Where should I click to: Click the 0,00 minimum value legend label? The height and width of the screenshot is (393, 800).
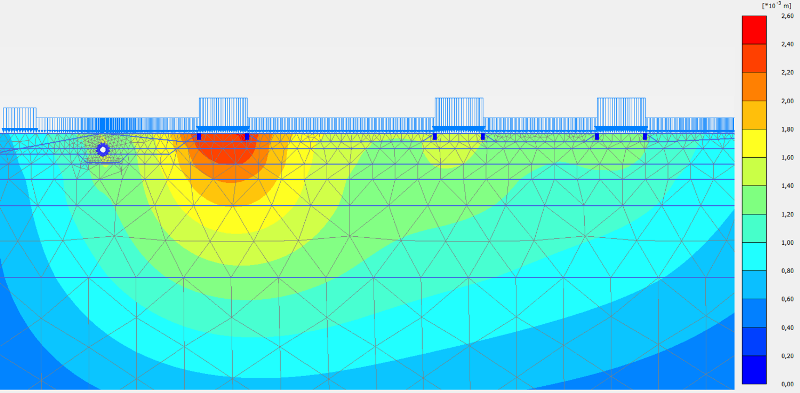point(787,384)
